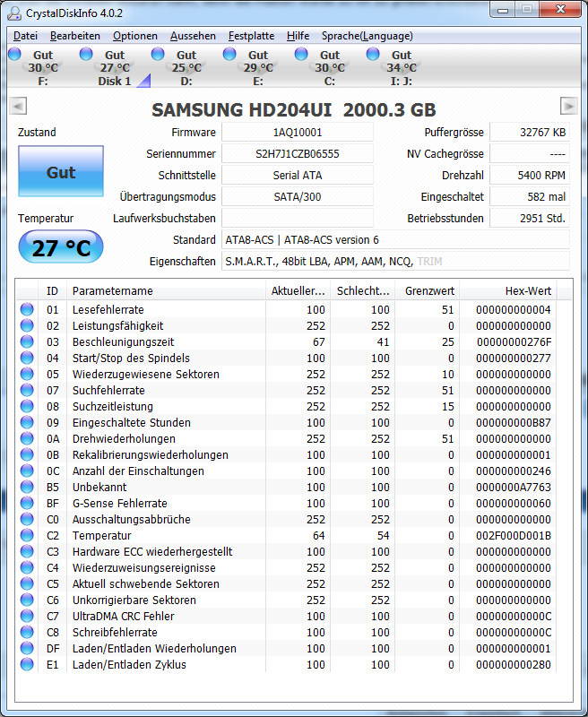Click status orb for Lesefehlerrate row
Viewport: 588px width, 717px height.
click(x=27, y=309)
